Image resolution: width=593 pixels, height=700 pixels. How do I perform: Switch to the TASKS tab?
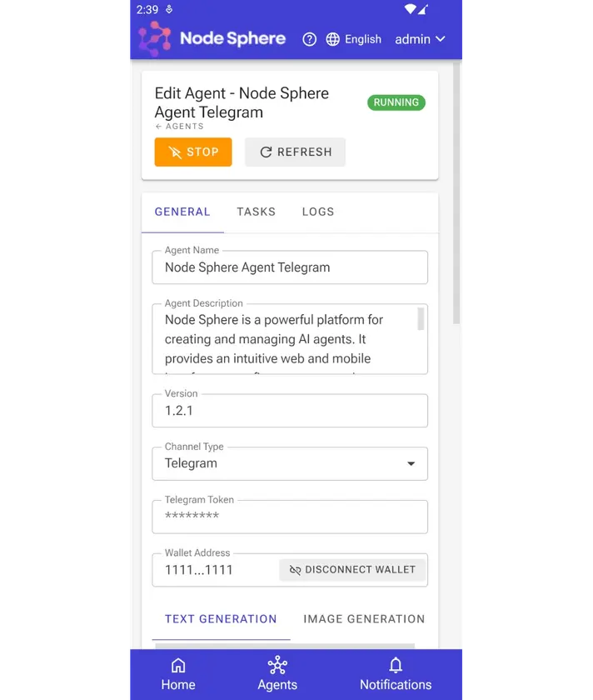pyautogui.click(x=257, y=212)
